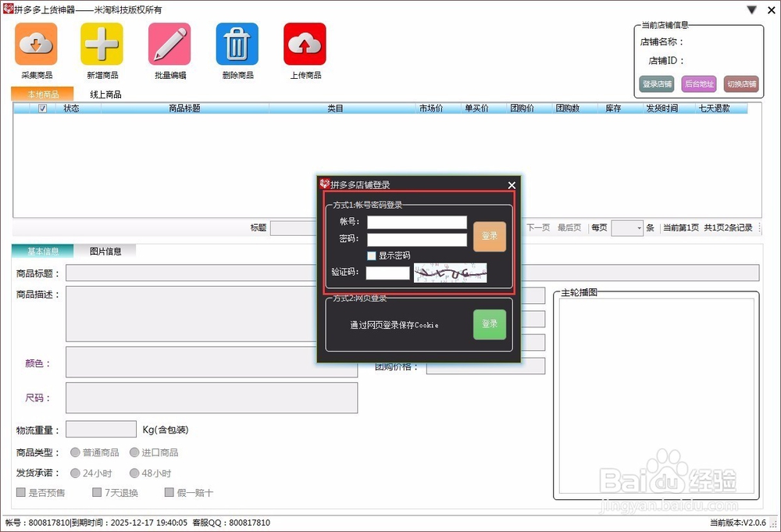Toggle the select-all checkbox in table header
Viewport: 781px width, 532px height.
tap(43, 108)
